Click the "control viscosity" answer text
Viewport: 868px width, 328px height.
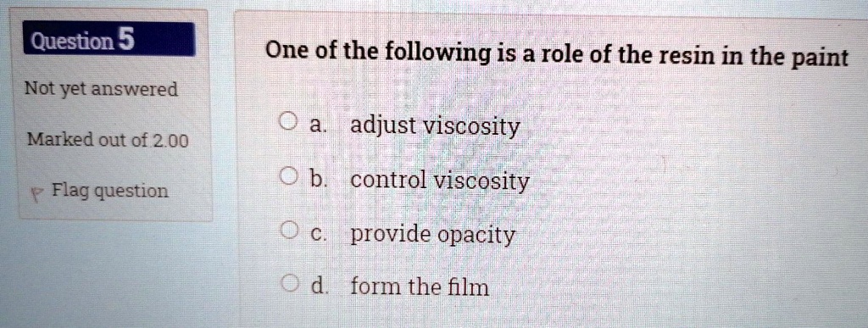click(440, 181)
